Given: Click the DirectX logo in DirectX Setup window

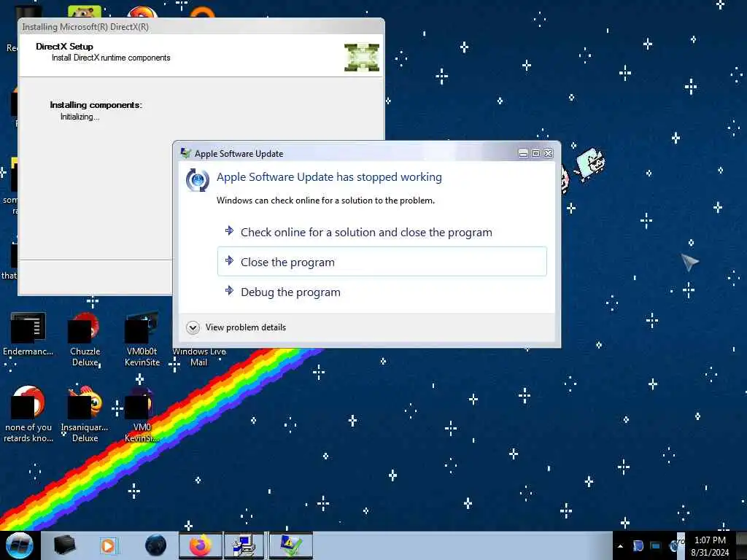Looking at the screenshot, I should click(x=362, y=57).
